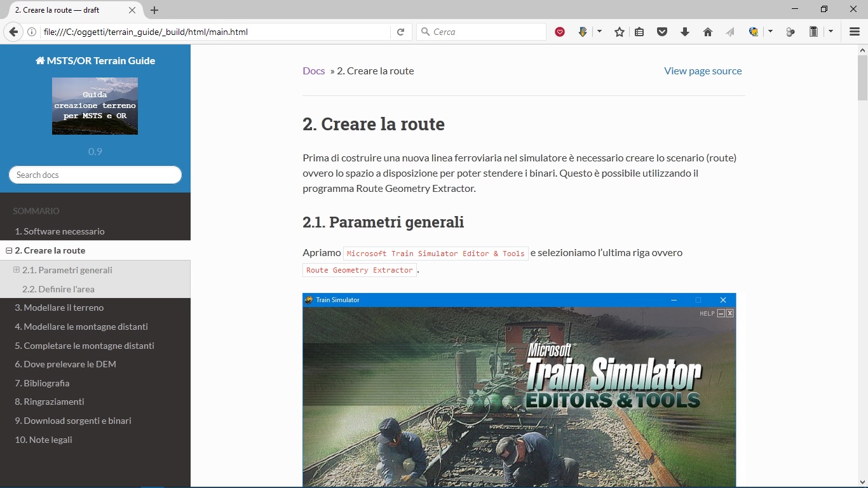Click the grey spheres extension icon
The image size is (868, 488).
790,32
